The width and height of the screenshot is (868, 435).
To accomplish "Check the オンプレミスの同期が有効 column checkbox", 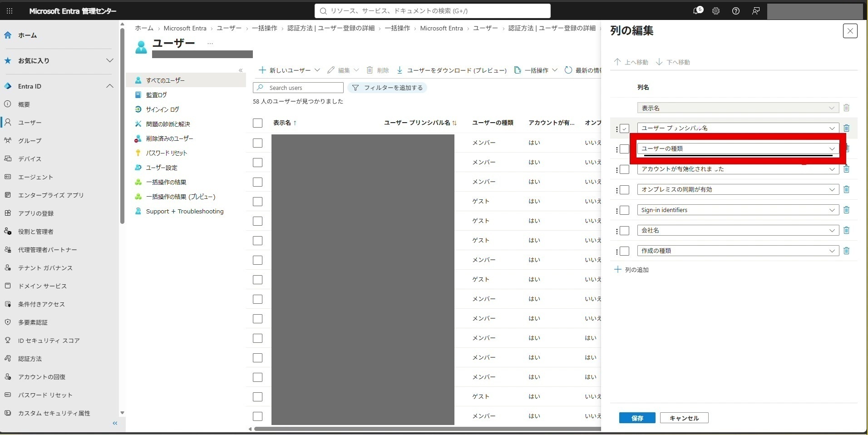I will pyautogui.click(x=625, y=190).
